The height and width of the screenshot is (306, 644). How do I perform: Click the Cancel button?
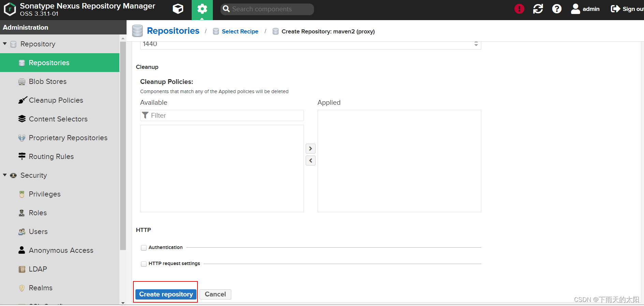pos(215,294)
